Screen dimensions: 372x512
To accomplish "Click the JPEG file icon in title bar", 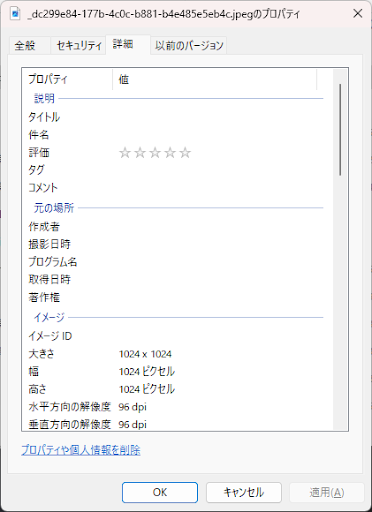I will tap(15, 13).
